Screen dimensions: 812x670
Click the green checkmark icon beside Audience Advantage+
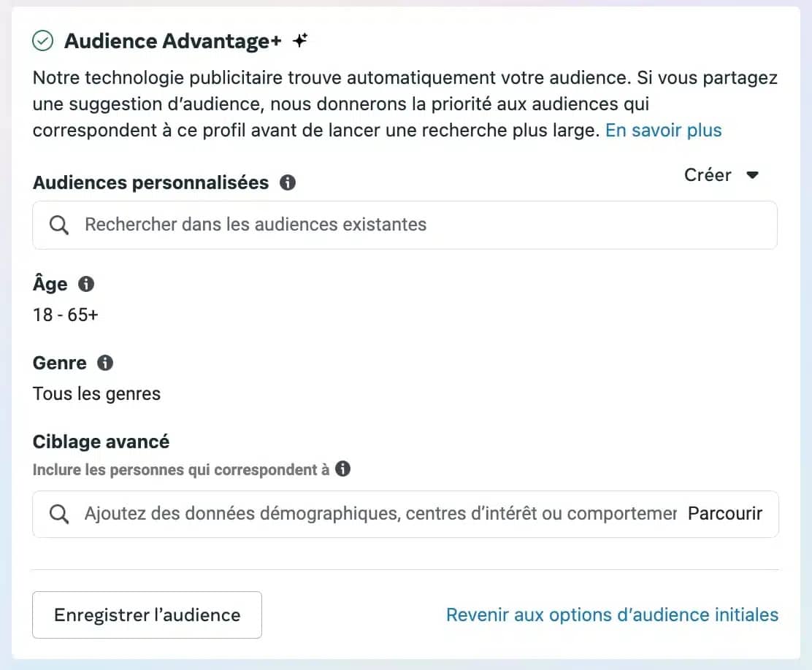pyautogui.click(x=42, y=40)
